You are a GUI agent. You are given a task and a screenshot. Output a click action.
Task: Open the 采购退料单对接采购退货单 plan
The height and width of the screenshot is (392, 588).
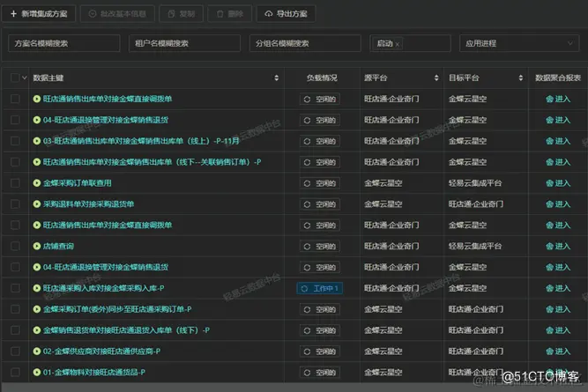point(88,203)
